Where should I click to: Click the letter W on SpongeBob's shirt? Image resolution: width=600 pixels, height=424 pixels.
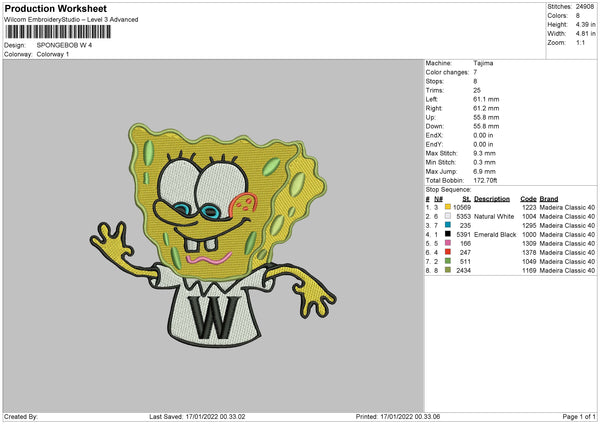coord(214,317)
